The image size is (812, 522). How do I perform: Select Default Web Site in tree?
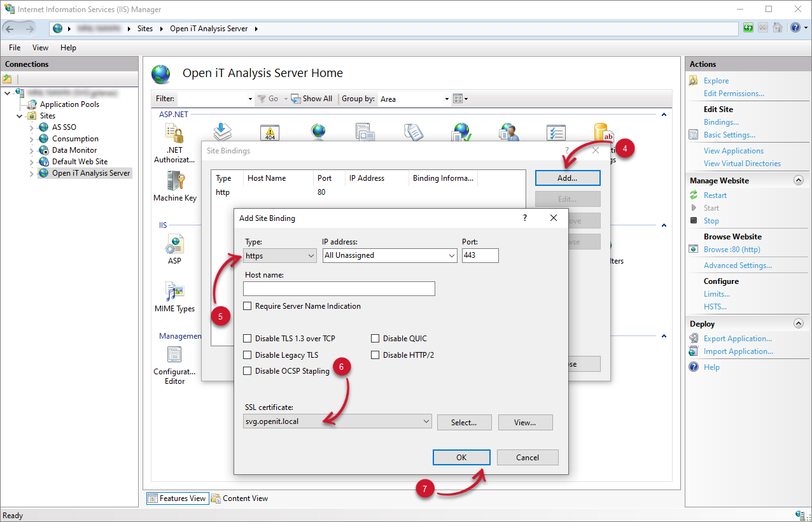click(80, 162)
